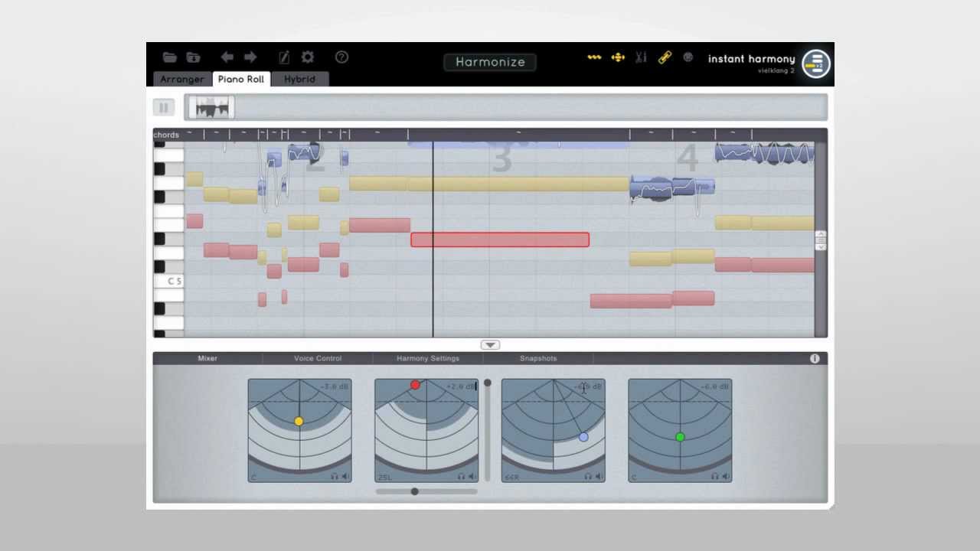Click the yellow voice dot in the mixer

click(x=299, y=422)
